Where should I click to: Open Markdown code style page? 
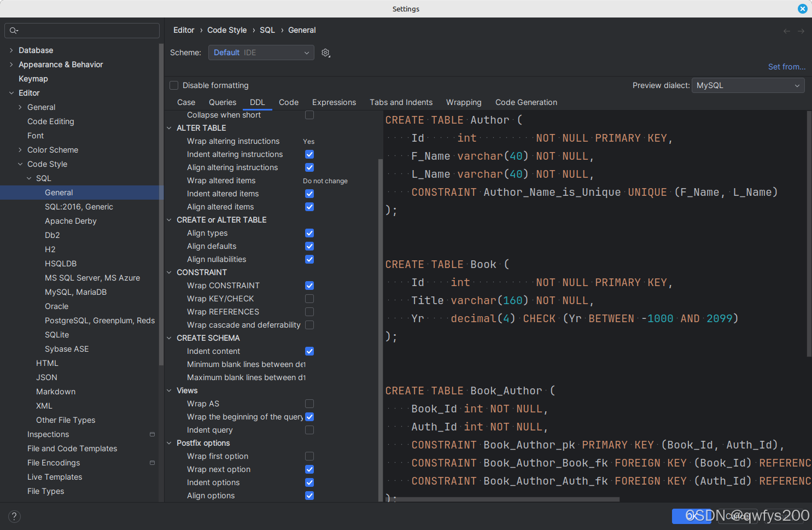pyautogui.click(x=56, y=392)
